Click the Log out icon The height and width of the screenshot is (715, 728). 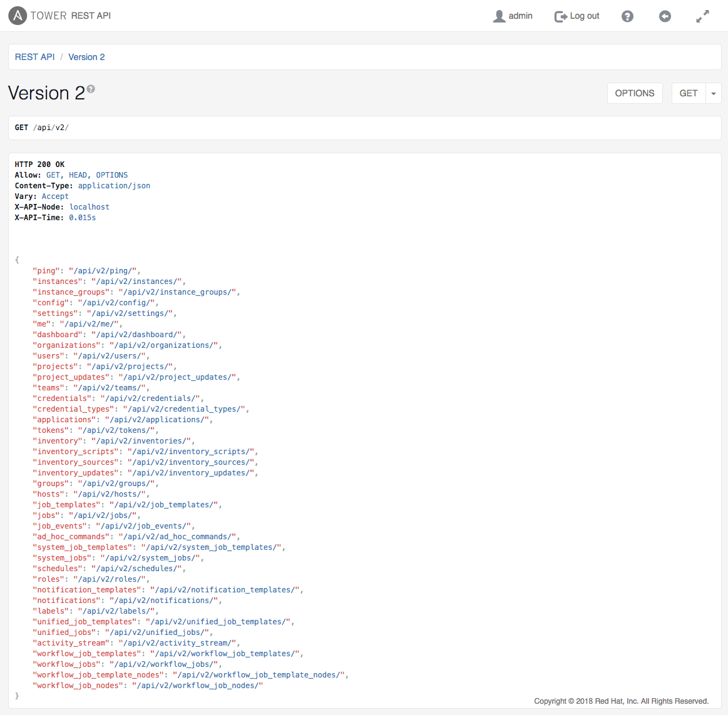[x=560, y=16]
